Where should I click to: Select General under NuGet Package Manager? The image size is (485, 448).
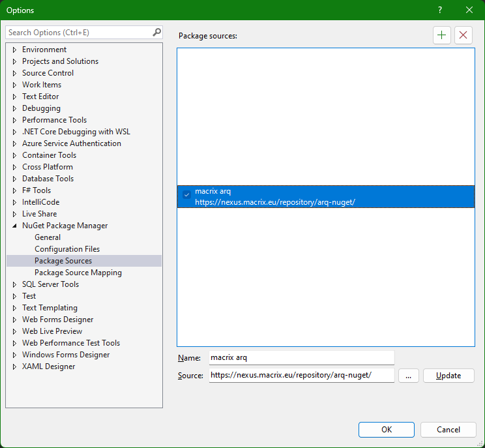pos(48,237)
